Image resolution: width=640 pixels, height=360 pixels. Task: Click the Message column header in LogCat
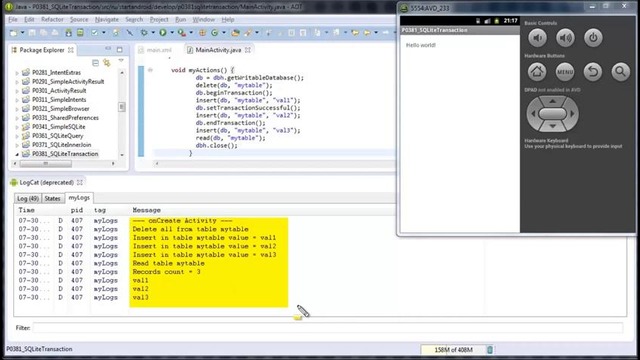coord(147,210)
